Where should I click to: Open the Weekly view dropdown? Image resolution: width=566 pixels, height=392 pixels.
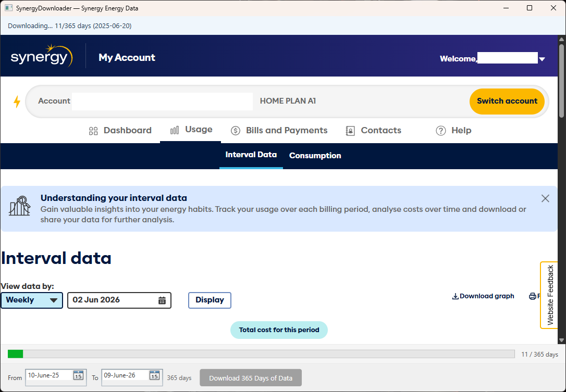(32, 300)
